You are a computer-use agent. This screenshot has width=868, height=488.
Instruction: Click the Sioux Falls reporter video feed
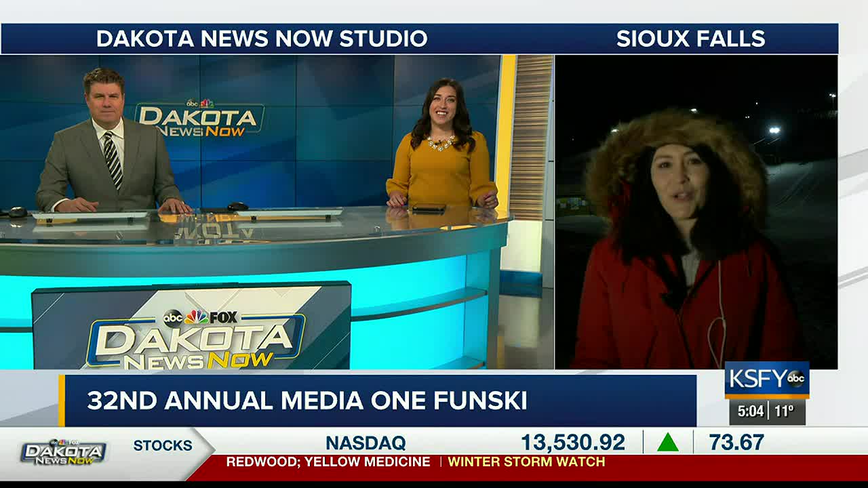[x=696, y=212]
